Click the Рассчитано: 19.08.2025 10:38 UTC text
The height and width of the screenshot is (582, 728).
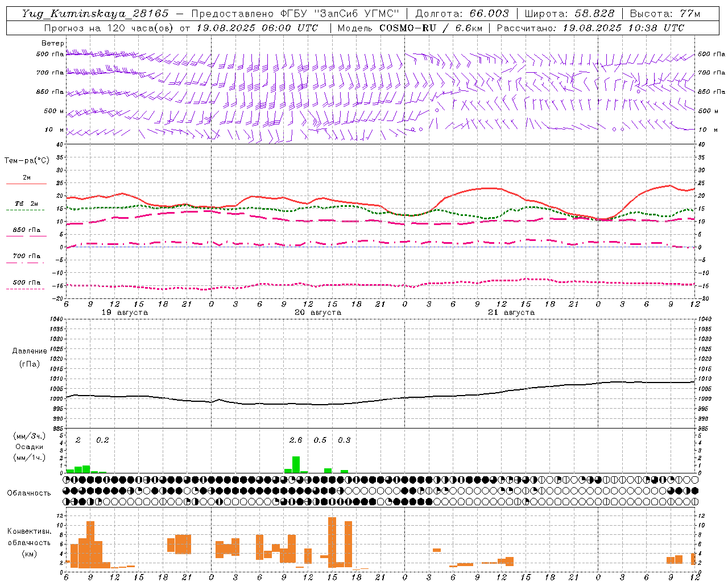[590, 28]
